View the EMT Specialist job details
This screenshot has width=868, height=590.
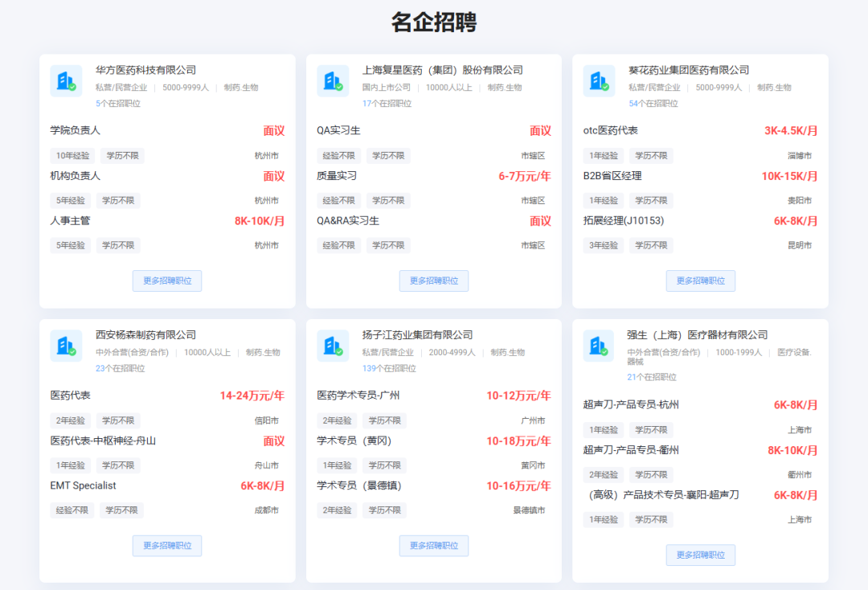point(84,486)
